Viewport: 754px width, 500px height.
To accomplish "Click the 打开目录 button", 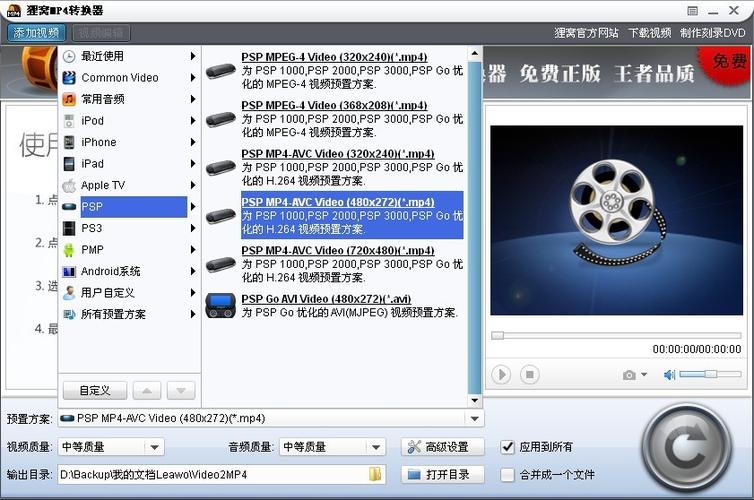I will [442, 475].
